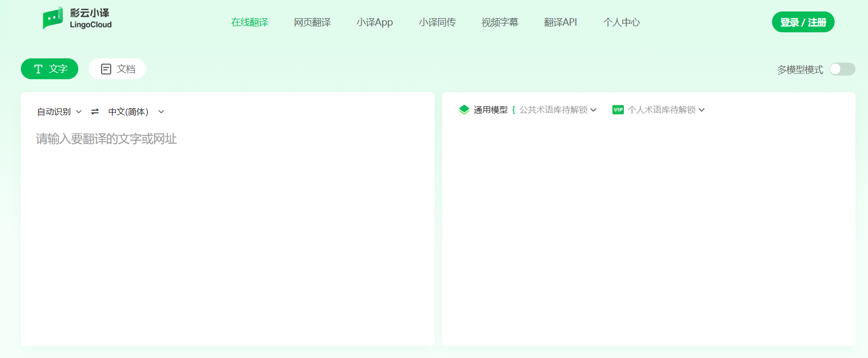
Task: Click the green layers icon for 通用模型
Action: 464,109
